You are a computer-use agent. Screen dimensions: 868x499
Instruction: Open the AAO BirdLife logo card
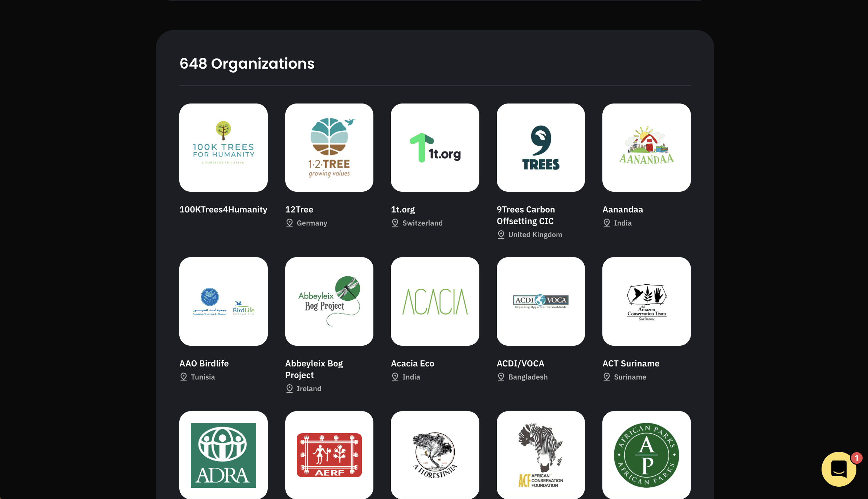tap(224, 301)
